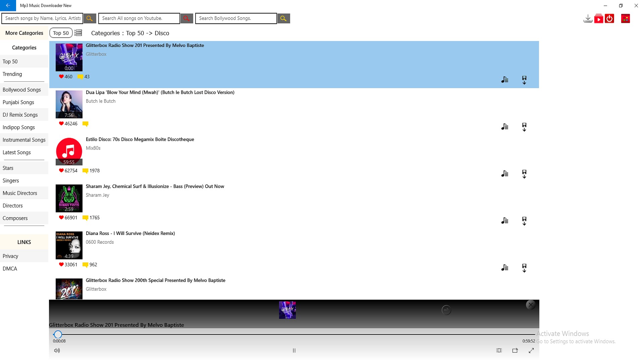Click the downloads icon in top toolbar
644x362 pixels.
(588, 18)
